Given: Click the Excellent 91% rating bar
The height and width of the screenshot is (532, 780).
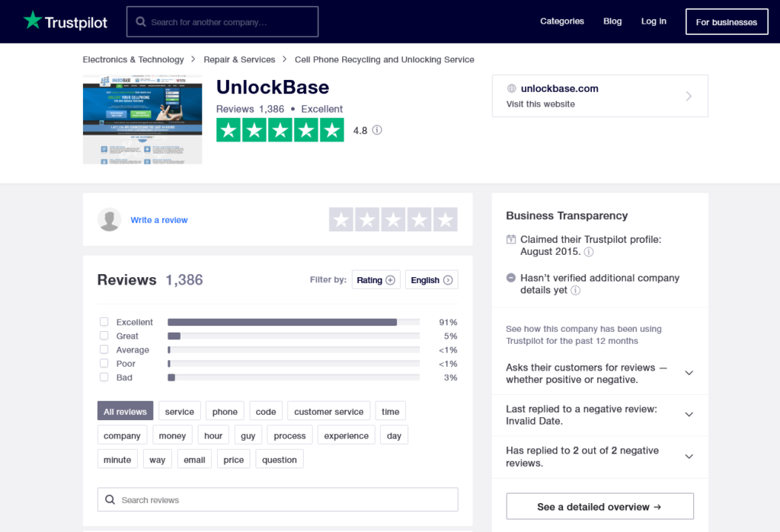Looking at the screenshot, I should 293,322.
